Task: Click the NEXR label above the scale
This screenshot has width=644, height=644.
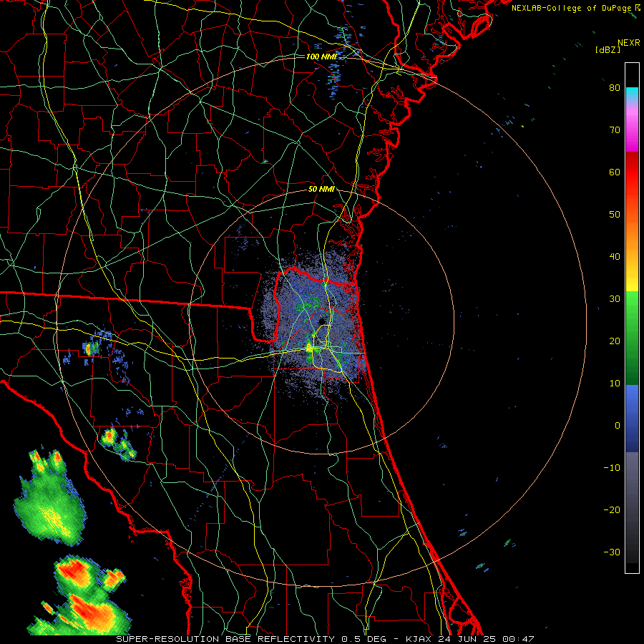Action: 628,43
